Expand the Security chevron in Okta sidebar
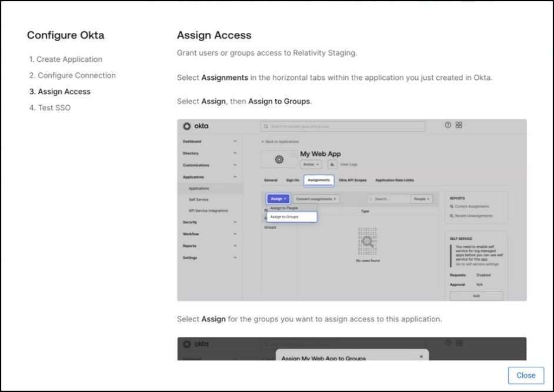The width and height of the screenshot is (554, 392). [x=235, y=222]
